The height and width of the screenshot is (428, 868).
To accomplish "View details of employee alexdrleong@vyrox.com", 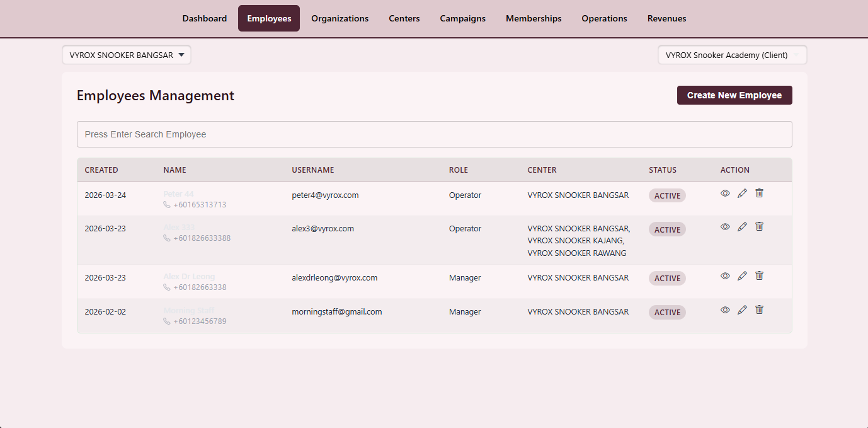I will pyautogui.click(x=725, y=276).
